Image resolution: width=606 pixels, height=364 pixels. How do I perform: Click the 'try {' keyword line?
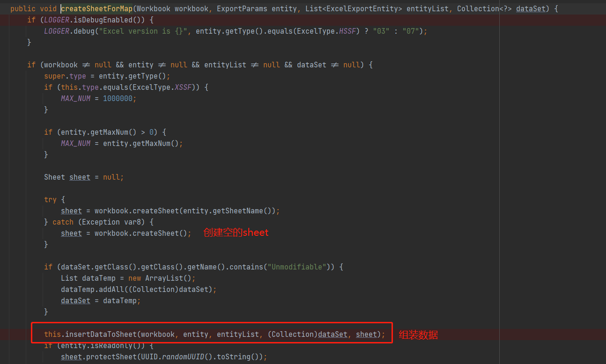pos(54,199)
